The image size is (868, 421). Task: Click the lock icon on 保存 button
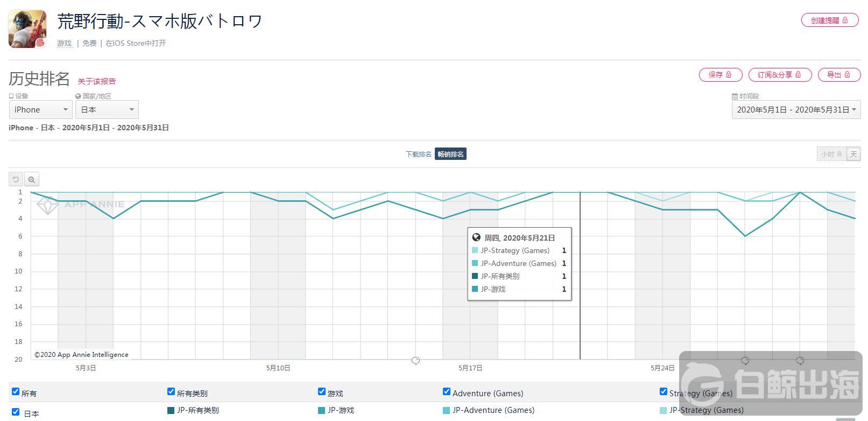[729, 74]
